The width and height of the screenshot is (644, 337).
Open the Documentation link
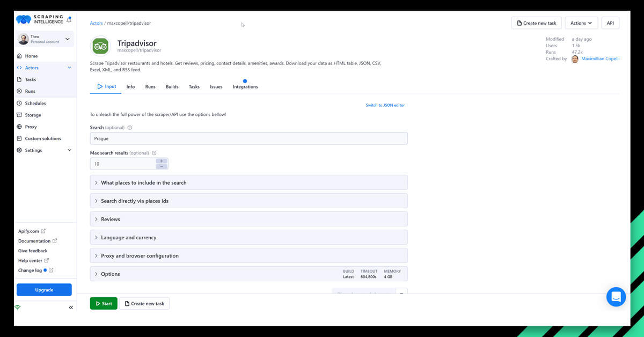[38, 241]
